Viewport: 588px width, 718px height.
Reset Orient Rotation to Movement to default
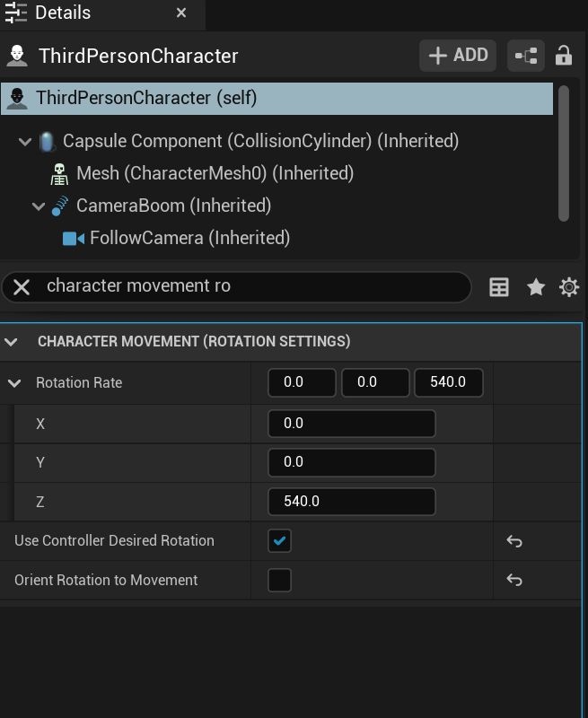pos(514,581)
